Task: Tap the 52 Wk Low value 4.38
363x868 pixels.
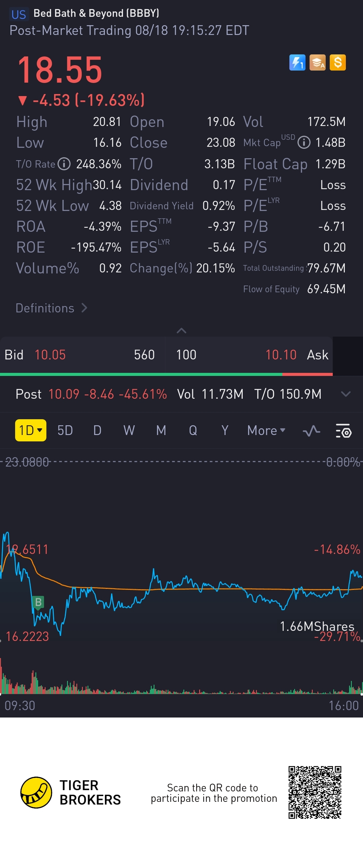Action: tap(110, 206)
